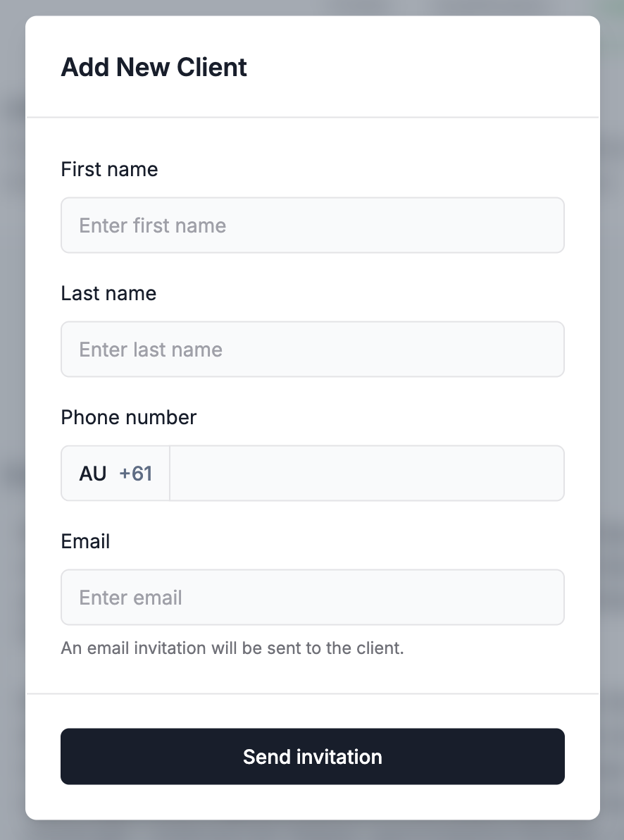
Task: Click the 'AU' country abbreviation
Action: (x=93, y=474)
